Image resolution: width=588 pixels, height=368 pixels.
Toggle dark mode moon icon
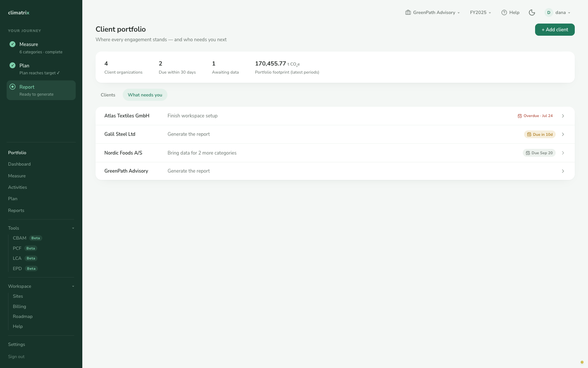coord(532,13)
